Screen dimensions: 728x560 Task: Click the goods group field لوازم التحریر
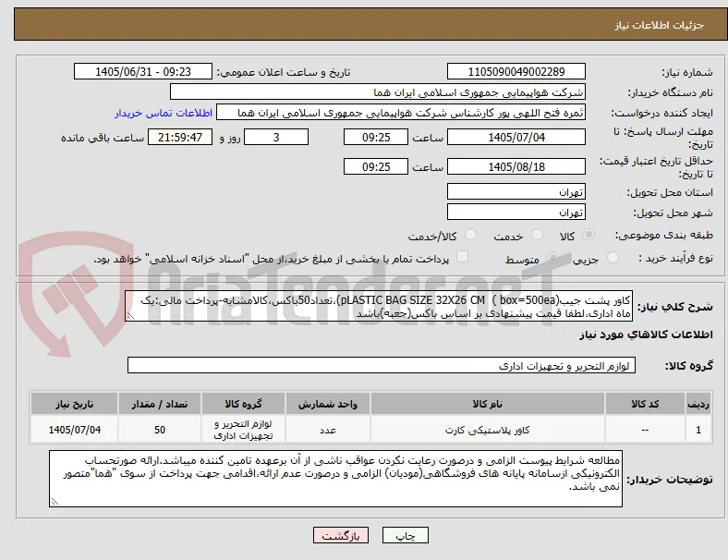coord(382,365)
